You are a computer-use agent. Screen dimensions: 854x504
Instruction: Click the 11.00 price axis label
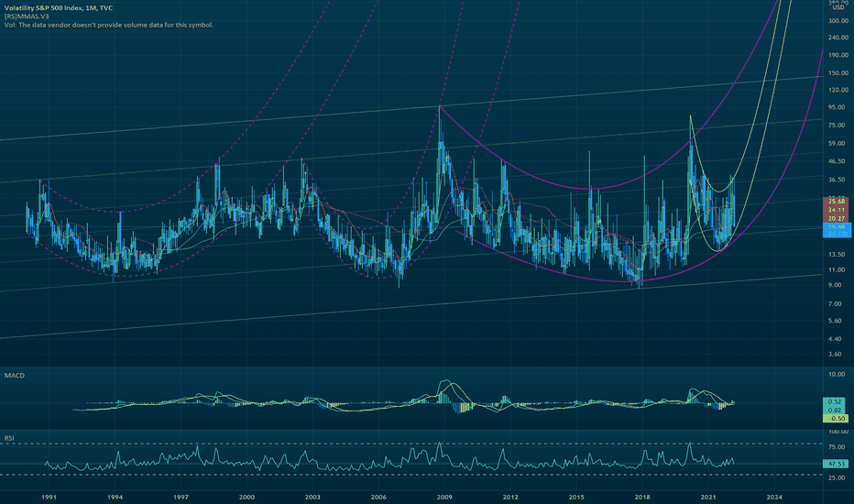click(837, 270)
